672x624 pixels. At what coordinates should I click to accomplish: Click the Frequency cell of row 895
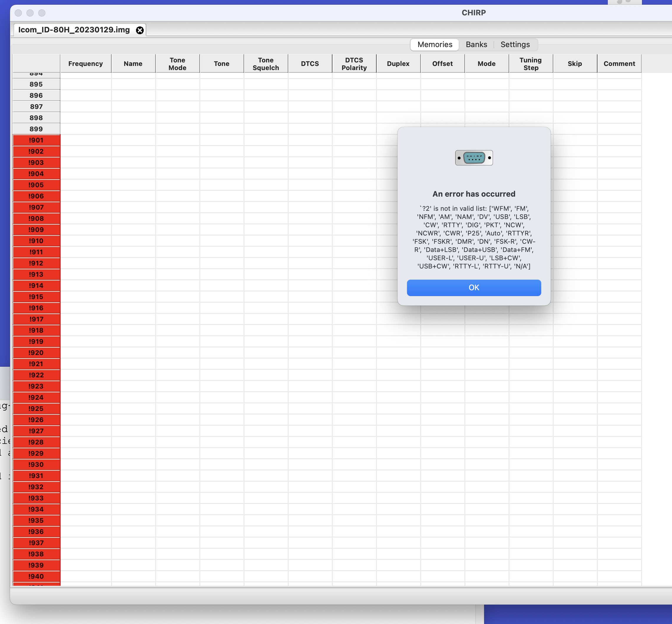tap(86, 84)
